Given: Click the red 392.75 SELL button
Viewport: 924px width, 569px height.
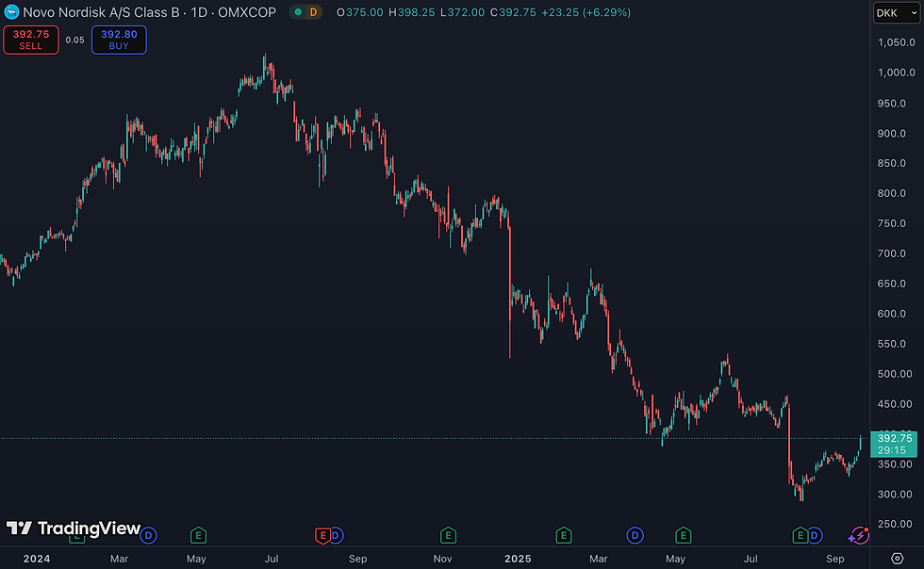Looking at the screenshot, I should [x=31, y=41].
